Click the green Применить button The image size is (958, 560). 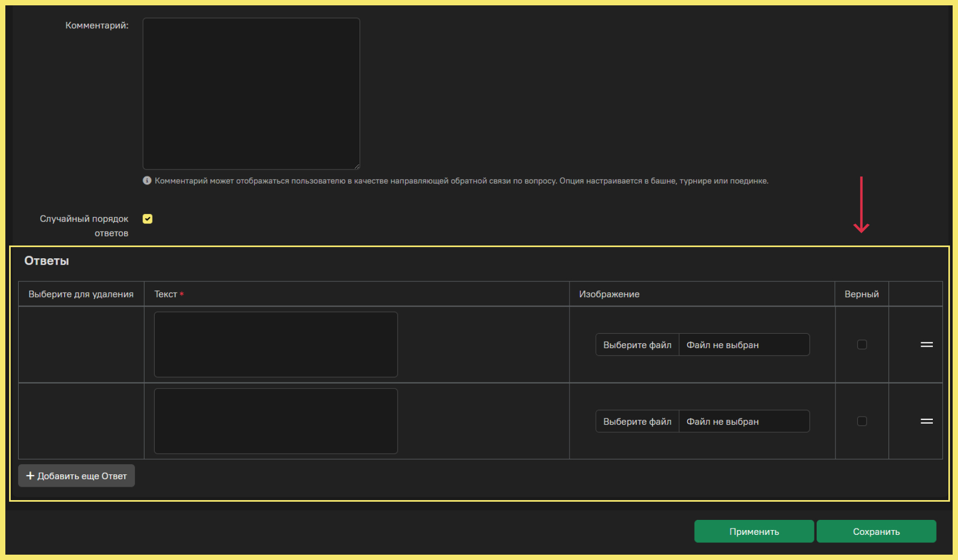pos(754,531)
